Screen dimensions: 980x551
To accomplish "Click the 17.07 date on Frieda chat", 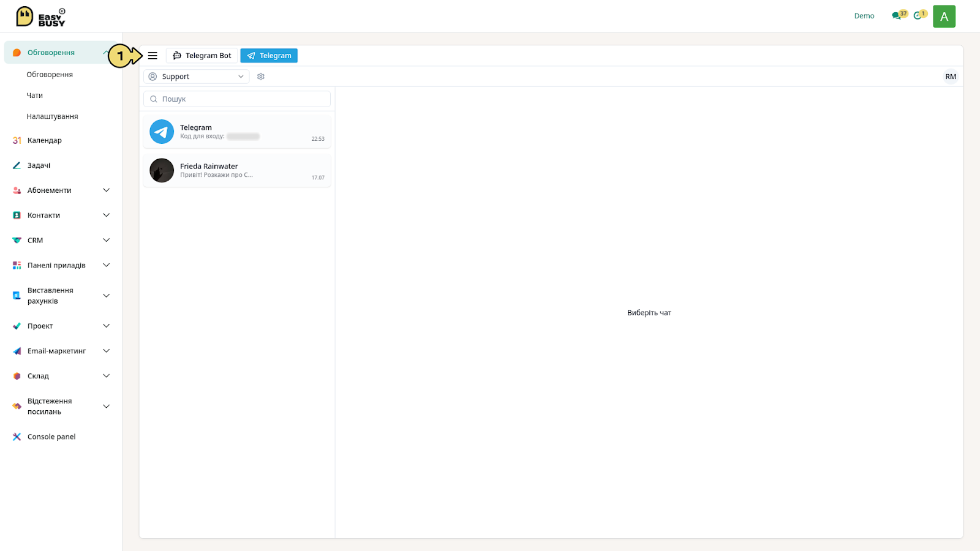I will (318, 178).
